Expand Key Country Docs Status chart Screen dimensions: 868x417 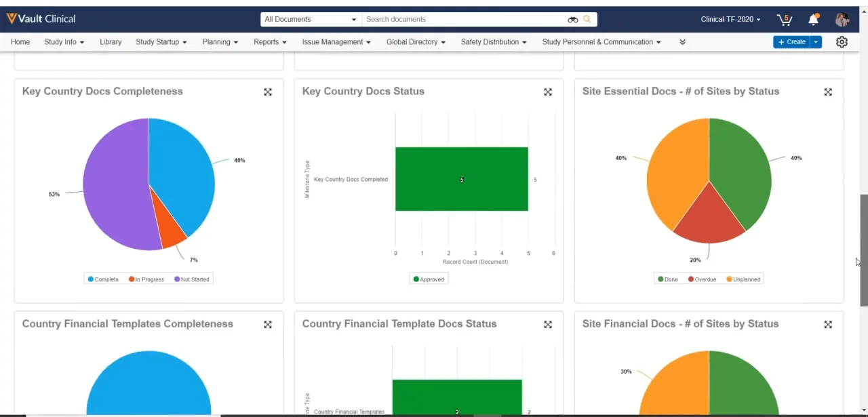548,92
